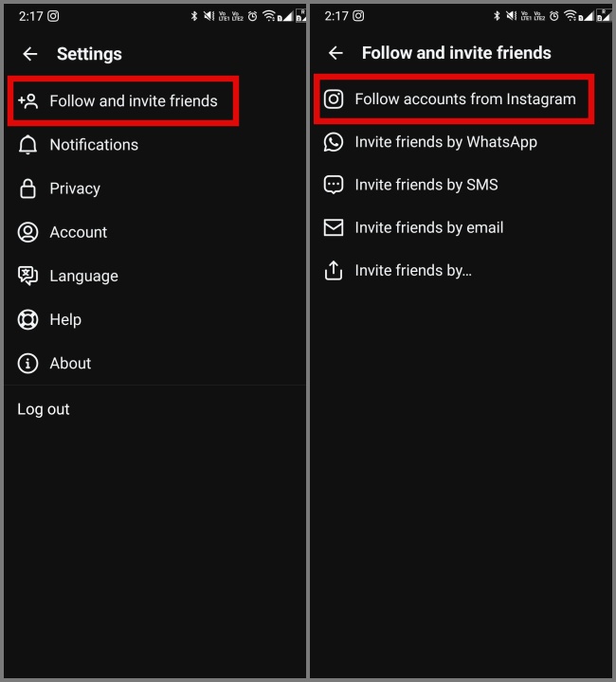Tap the add-person icon for Follow and invite

click(27, 101)
